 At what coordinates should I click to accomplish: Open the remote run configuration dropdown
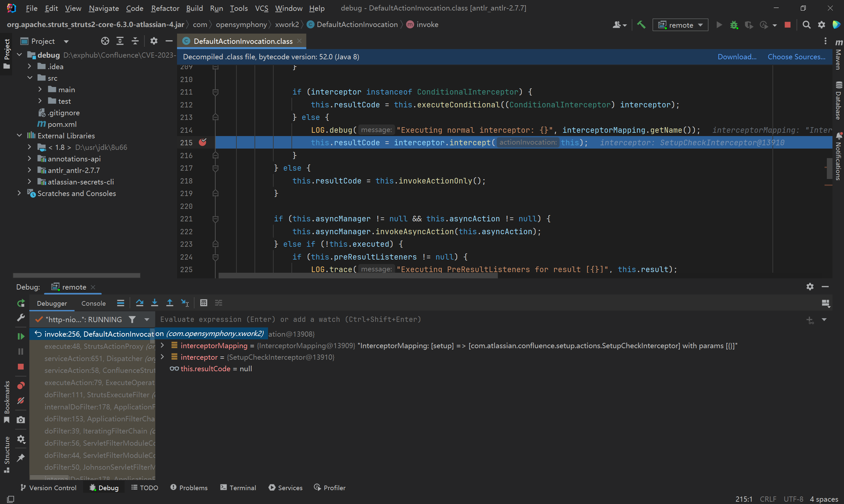pos(680,25)
